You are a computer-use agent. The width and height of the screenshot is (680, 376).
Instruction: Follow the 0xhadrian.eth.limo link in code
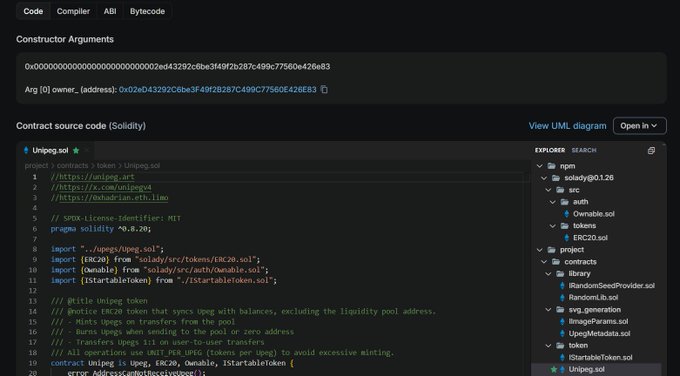coord(114,198)
